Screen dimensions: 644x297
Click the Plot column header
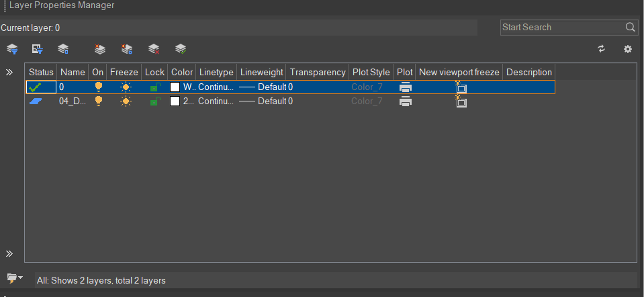(x=404, y=73)
